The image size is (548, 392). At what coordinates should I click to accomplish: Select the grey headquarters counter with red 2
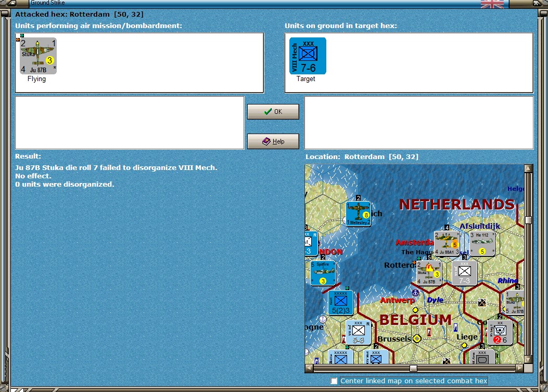coord(500,332)
